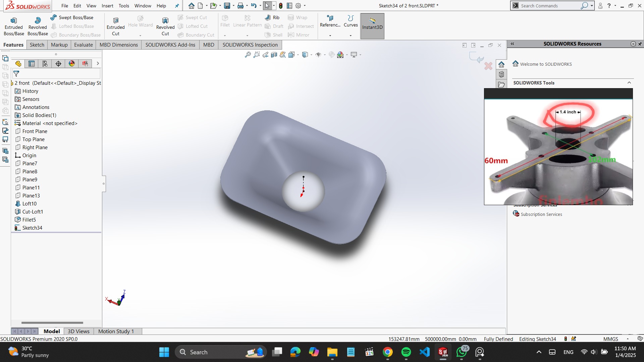Screen dimensions: 644x362
Task: Switch to the Motion Study 1 tab
Action: click(x=116, y=331)
